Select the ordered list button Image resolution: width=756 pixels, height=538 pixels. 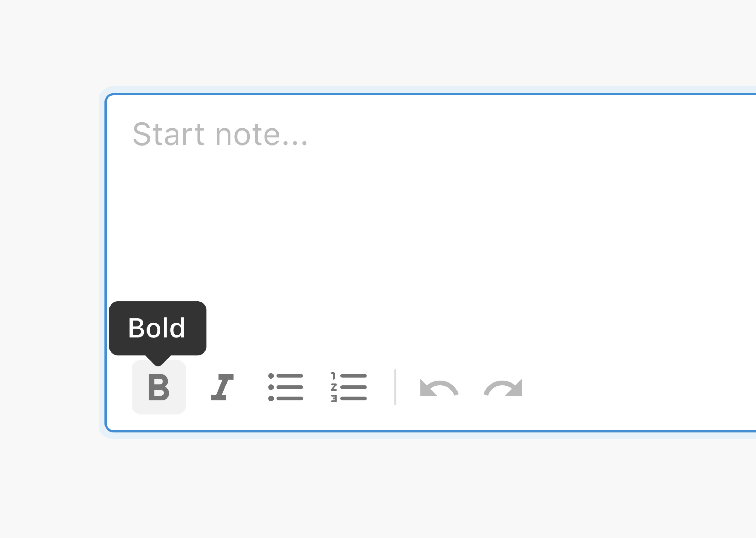(349, 387)
